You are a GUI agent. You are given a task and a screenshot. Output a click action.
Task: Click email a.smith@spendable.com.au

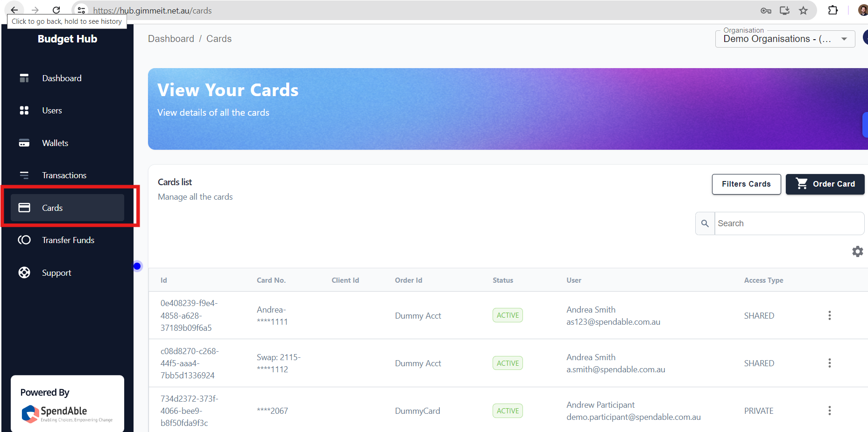click(x=616, y=369)
